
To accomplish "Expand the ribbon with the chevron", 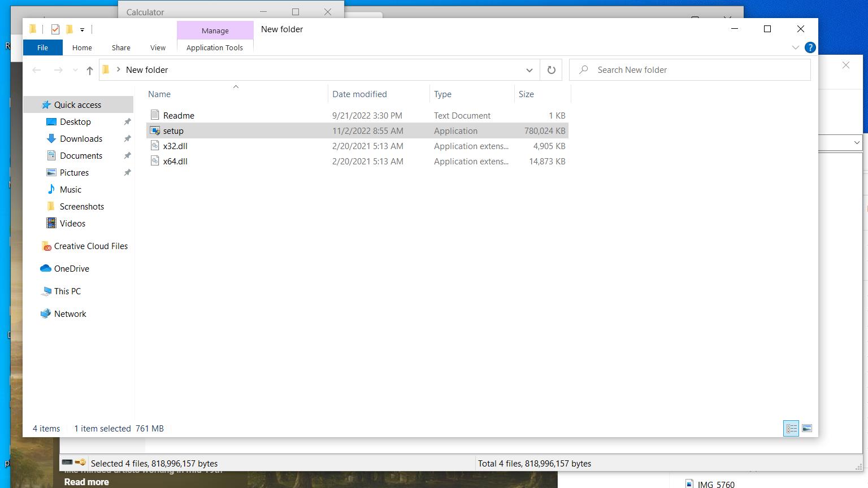I will coord(796,47).
